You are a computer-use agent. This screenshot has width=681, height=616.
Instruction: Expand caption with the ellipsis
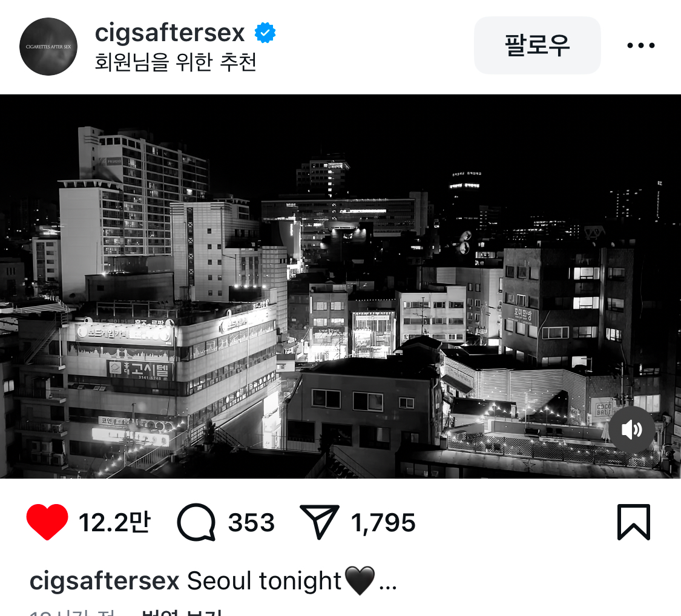(x=388, y=584)
